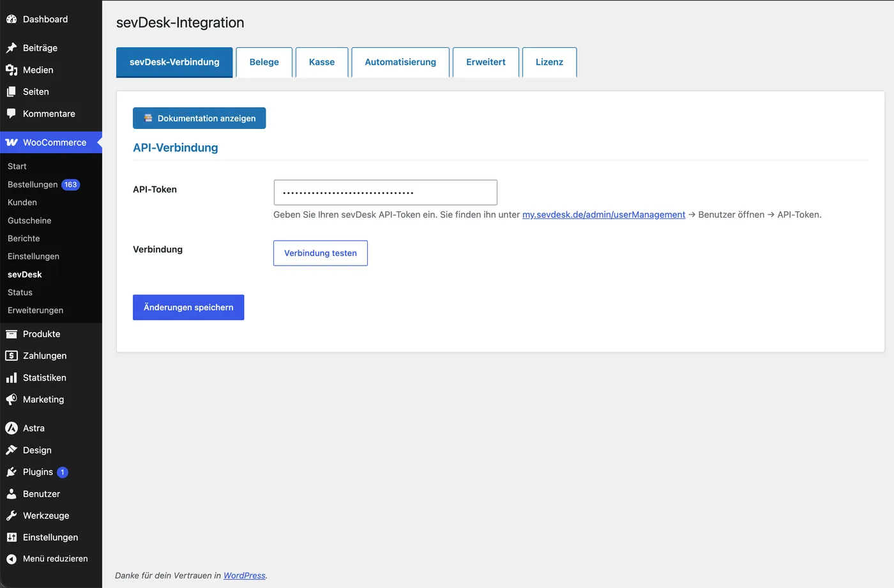Open the Automatisierung tab
Viewport: 894px width, 588px height.
click(400, 62)
